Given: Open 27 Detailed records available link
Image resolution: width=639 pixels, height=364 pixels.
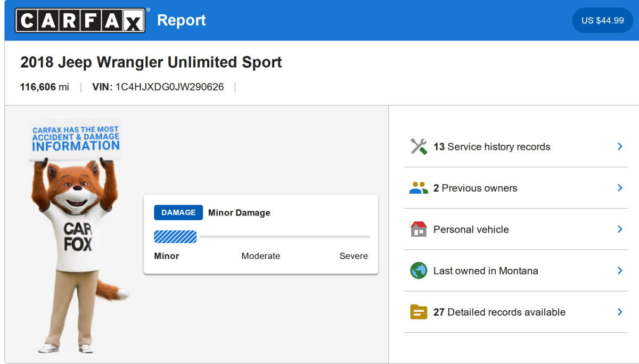Looking at the screenshot, I should [x=499, y=312].
